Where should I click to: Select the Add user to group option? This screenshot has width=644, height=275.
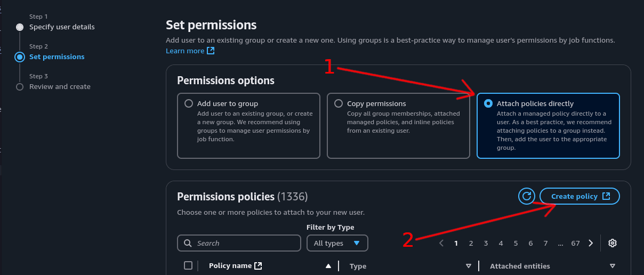click(189, 104)
